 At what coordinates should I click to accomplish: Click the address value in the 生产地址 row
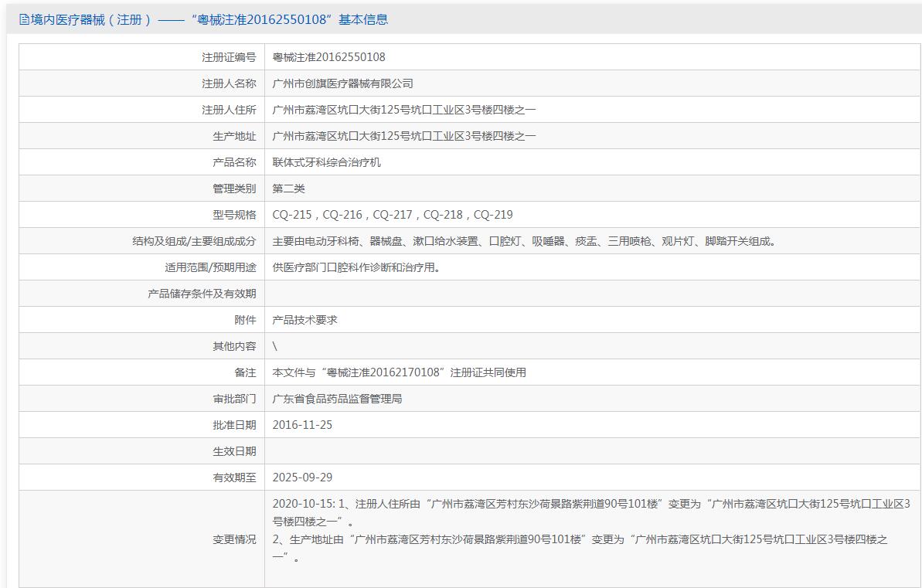pos(403,136)
